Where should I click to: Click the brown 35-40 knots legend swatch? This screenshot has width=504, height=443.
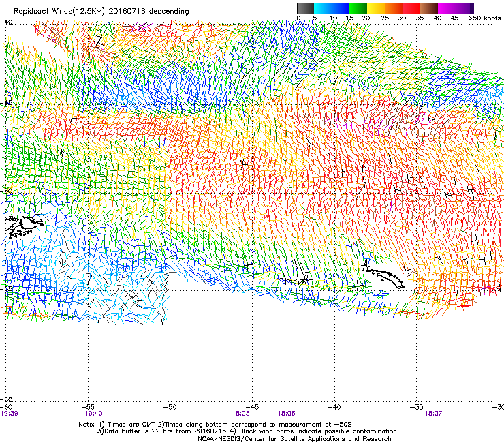point(429,8)
